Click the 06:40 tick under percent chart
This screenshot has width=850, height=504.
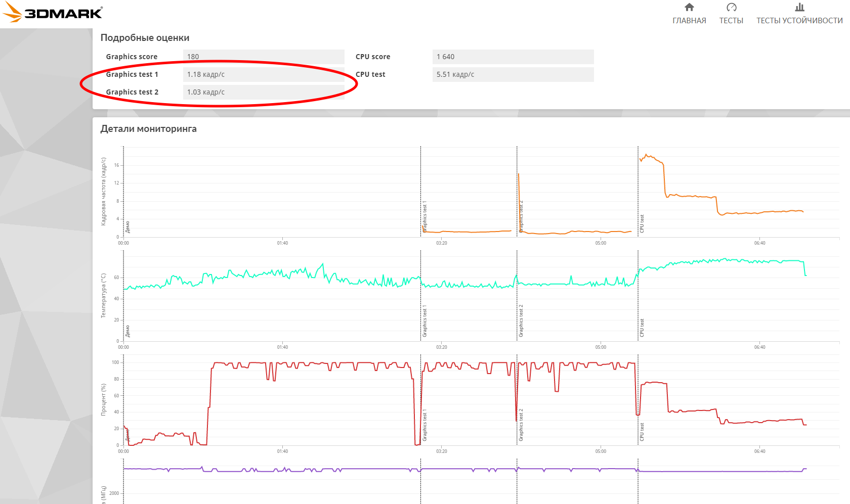(x=760, y=451)
